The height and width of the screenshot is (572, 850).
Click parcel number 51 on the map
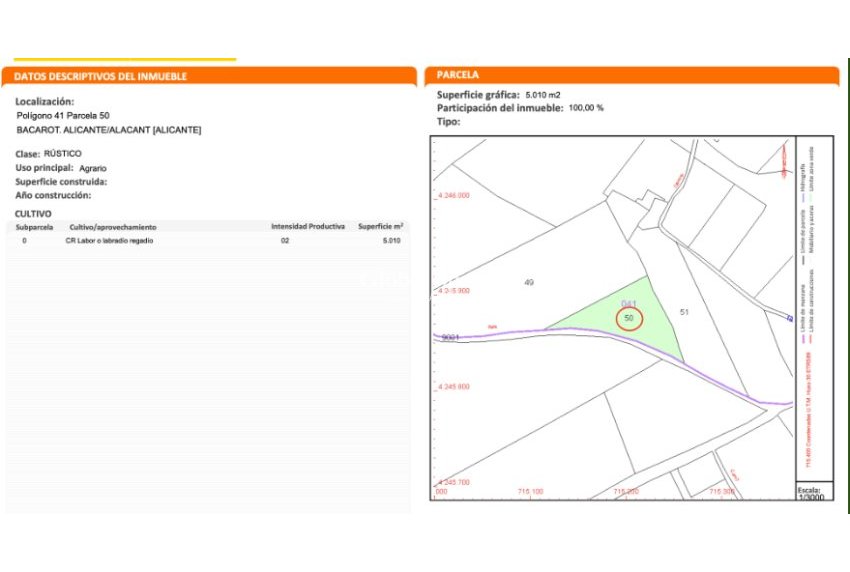pyautogui.click(x=684, y=312)
